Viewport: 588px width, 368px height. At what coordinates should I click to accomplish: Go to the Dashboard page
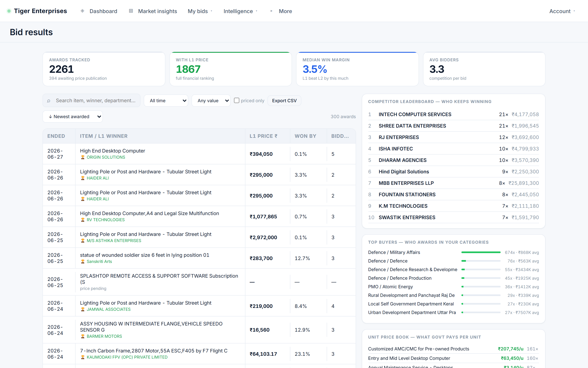[x=99, y=11]
